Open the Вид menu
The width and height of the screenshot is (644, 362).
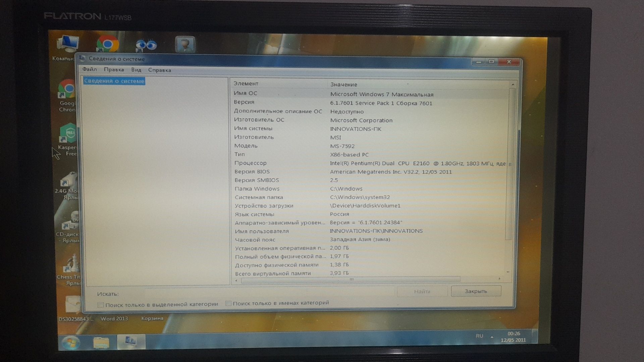click(136, 70)
